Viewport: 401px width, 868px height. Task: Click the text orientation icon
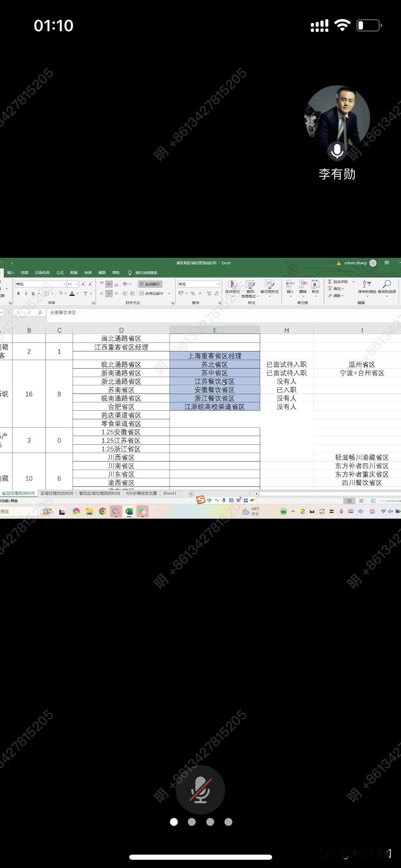pos(125,284)
